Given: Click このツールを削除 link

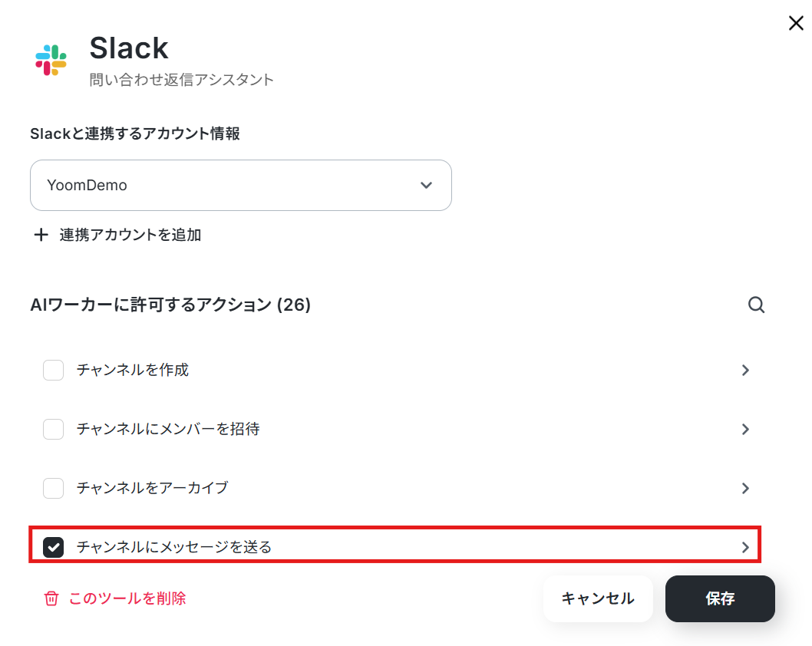Looking at the screenshot, I should 127,598.
